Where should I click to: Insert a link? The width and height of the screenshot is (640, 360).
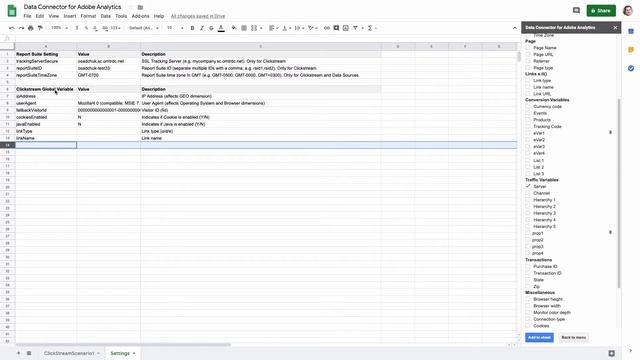[x=327, y=28]
